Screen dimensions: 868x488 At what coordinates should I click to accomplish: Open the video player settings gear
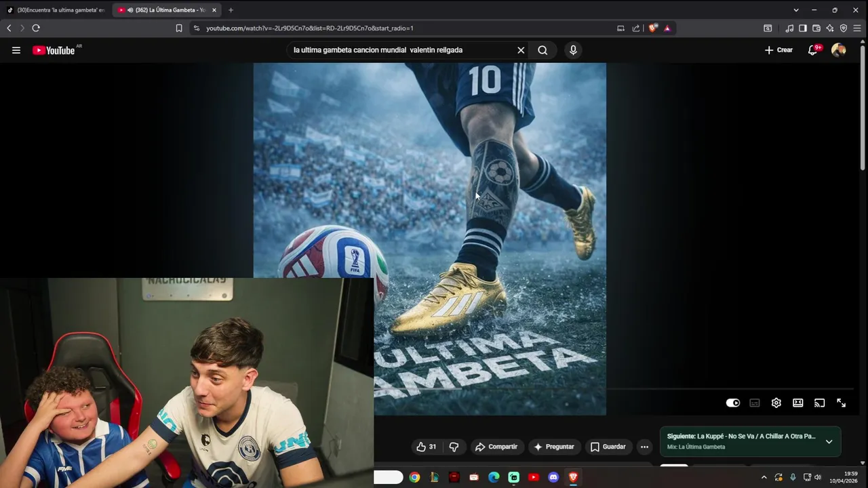point(776,403)
